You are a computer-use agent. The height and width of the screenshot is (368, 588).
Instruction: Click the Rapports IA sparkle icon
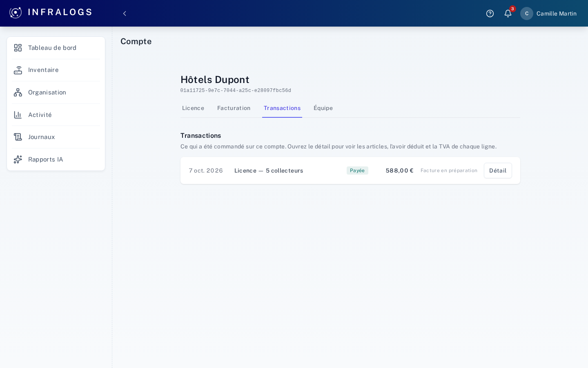tap(18, 159)
